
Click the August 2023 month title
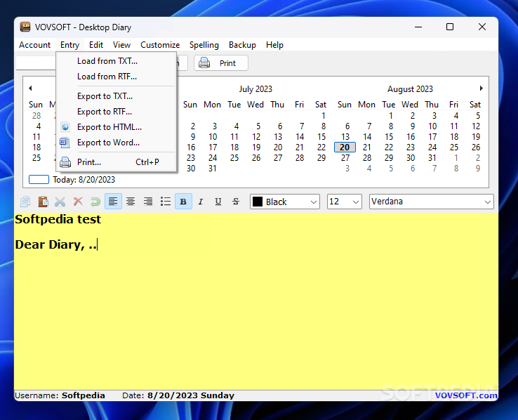pyautogui.click(x=410, y=89)
